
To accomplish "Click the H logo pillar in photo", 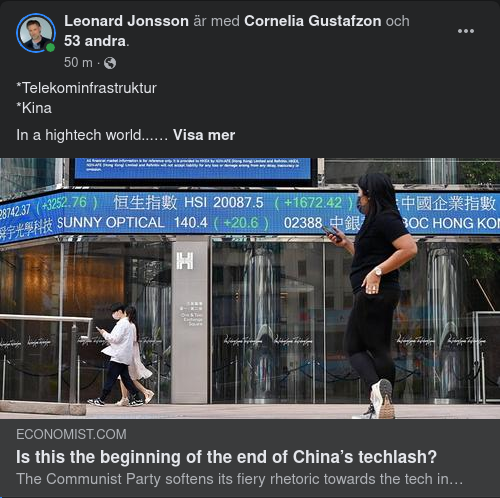I will [x=189, y=320].
